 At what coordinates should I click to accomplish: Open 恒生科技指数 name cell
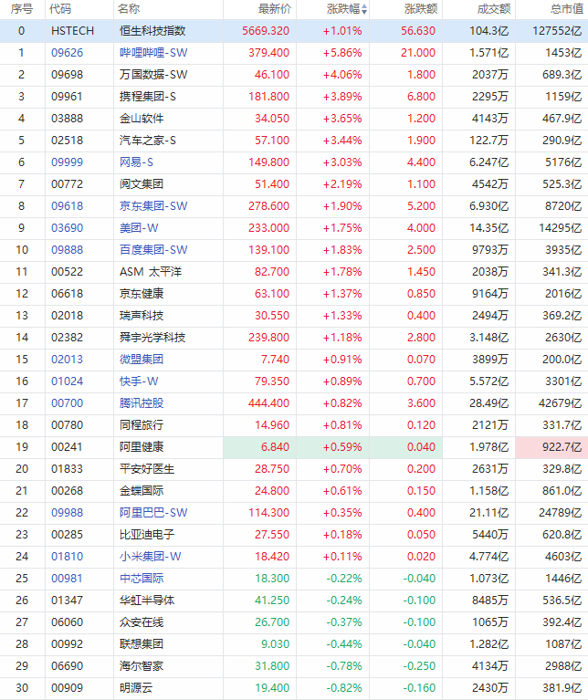click(x=152, y=31)
